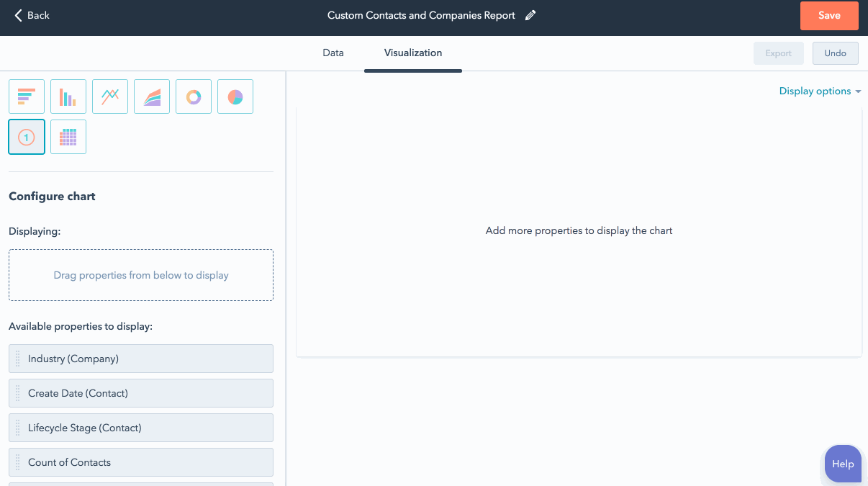Click the Industry (Company) property
This screenshot has width=868, height=486.
tap(141, 359)
